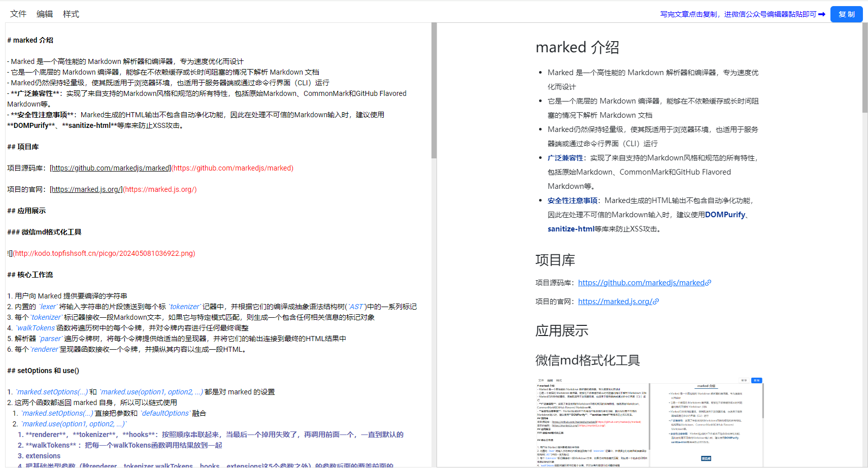Click inside the markdown editor text area
The width and height of the screenshot is (868, 468).
[213, 228]
